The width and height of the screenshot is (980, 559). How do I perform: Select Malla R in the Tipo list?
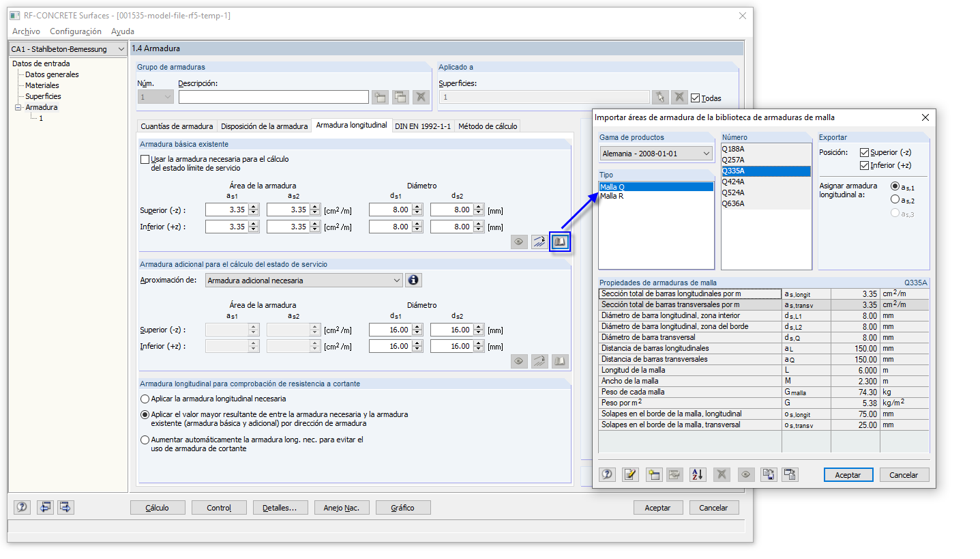[x=656, y=197]
